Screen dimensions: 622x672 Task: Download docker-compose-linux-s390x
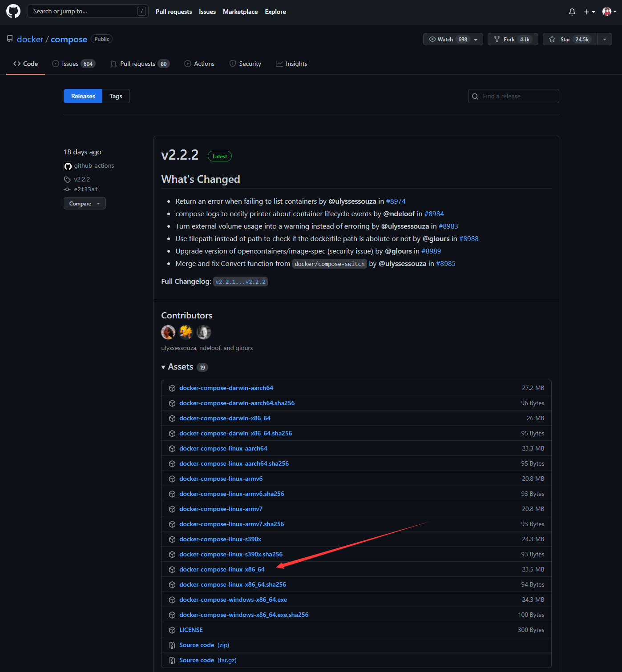[220, 539]
